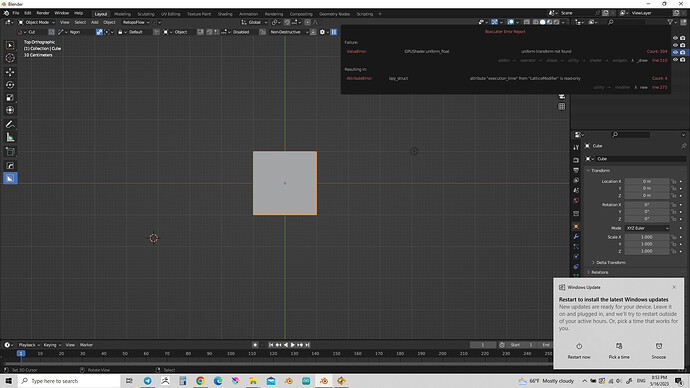The width and height of the screenshot is (690, 388).
Task: Open the timeline Playback dropdown
Action: [29, 345]
